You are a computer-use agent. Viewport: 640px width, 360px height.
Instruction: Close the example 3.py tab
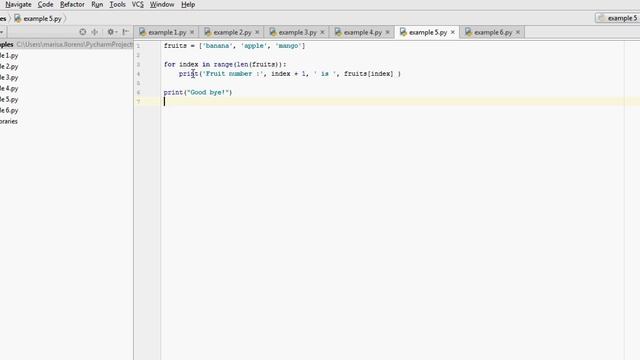[322, 32]
